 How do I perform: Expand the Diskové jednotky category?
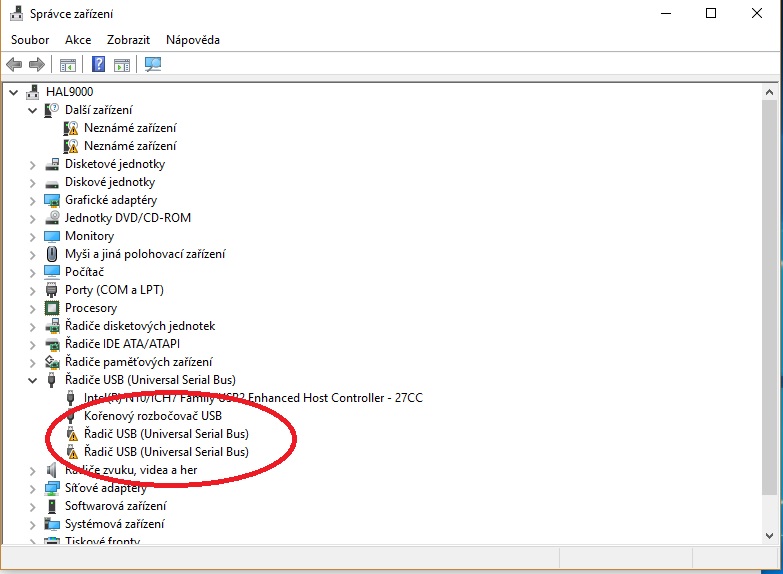[x=33, y=182]
